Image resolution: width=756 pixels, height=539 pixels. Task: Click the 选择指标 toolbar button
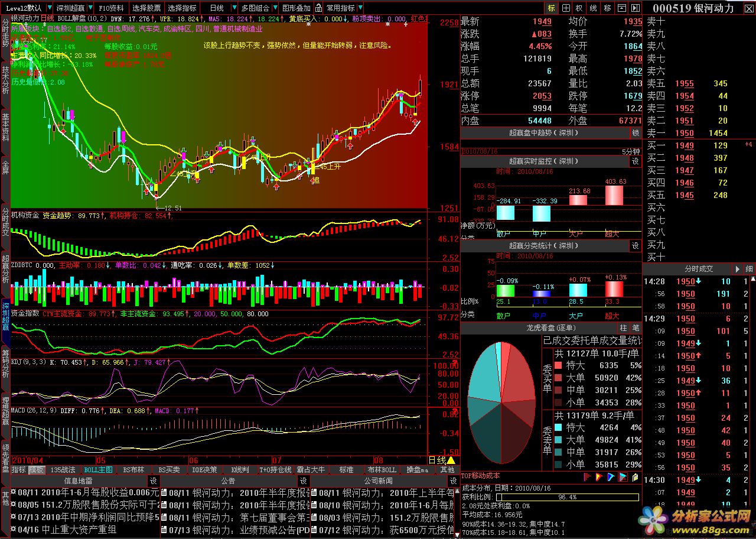[182, 8]
